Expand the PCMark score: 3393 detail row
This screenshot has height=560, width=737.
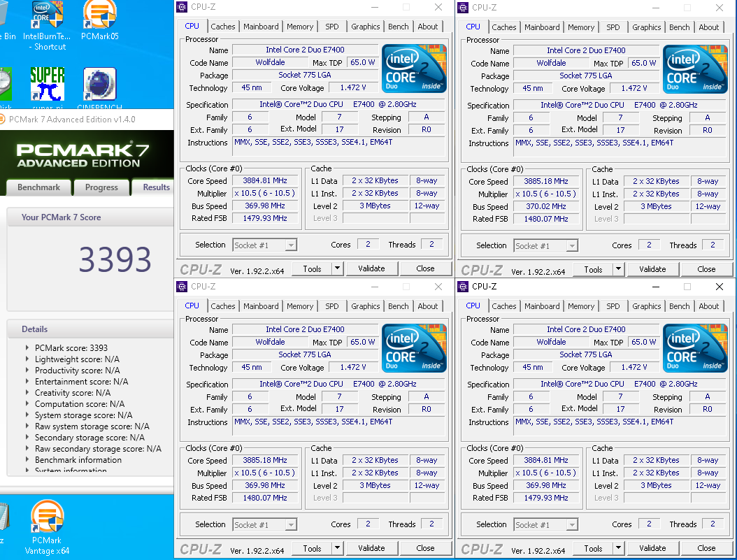coord(27,347)
